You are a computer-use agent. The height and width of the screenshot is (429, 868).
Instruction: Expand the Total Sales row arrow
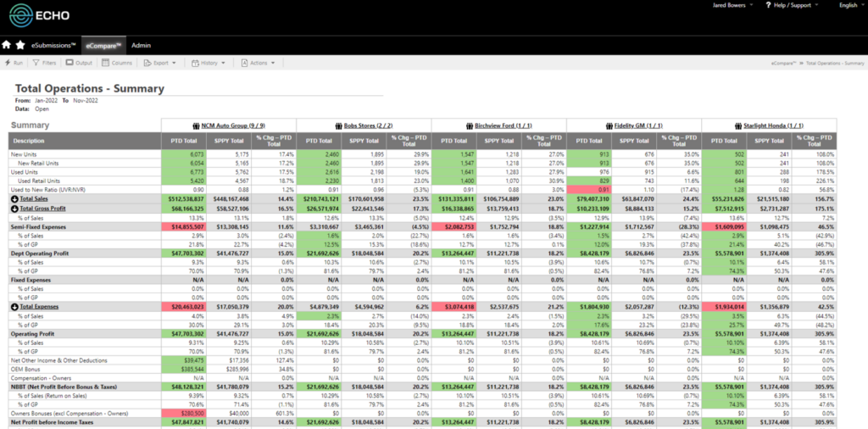click(x=14, y=198)
